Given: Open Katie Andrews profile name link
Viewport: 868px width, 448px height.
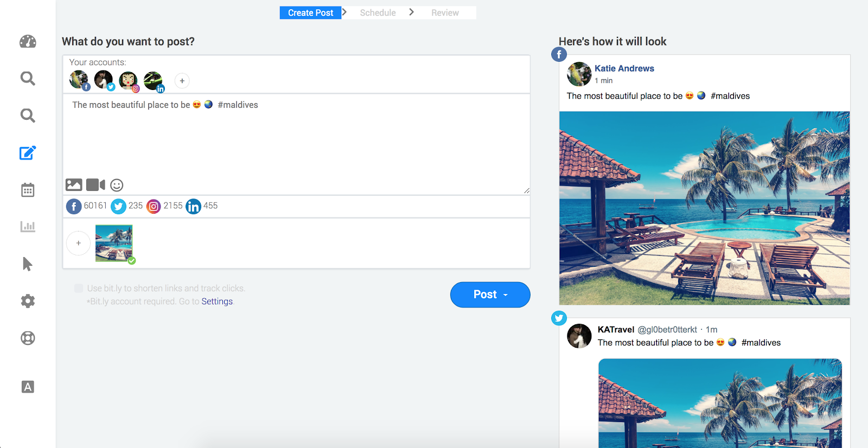Looking at the screenshot, I should [624, 68].
